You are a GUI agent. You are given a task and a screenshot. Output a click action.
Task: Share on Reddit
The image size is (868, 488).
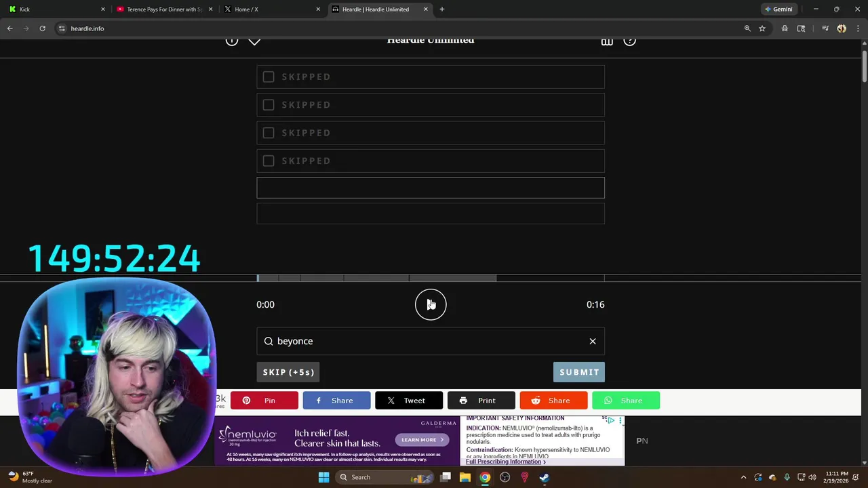point(553,401)
